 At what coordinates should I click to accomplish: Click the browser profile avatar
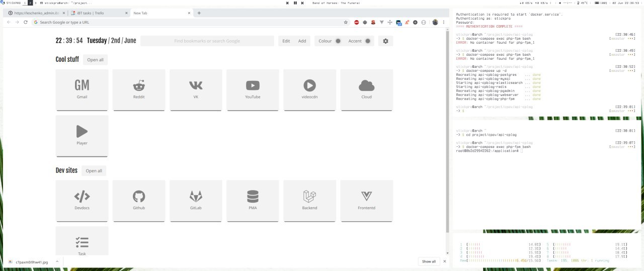point(435,22)
